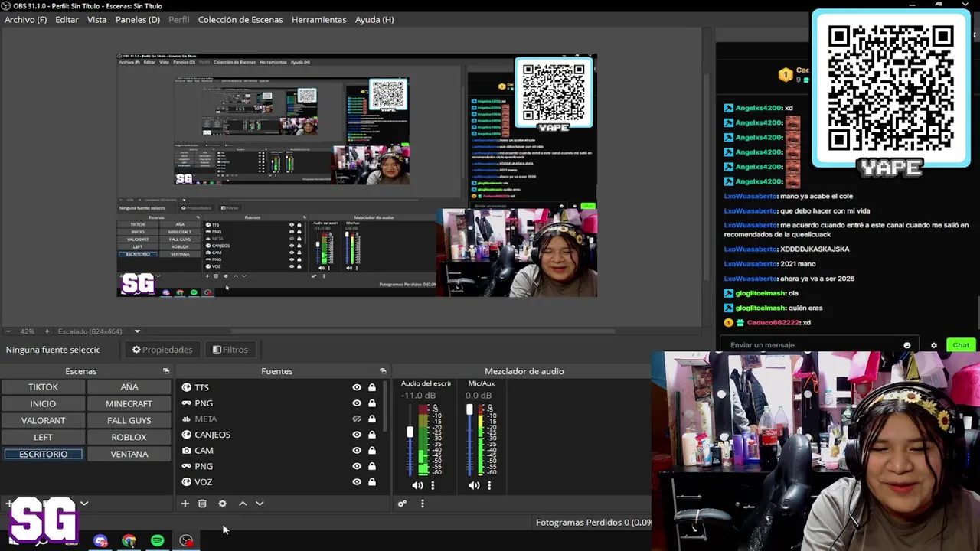Image resolution: width=980 pixels, height=551 pixels.
Task: Open Spotify from the taskbar
Action: click(157, 541)
